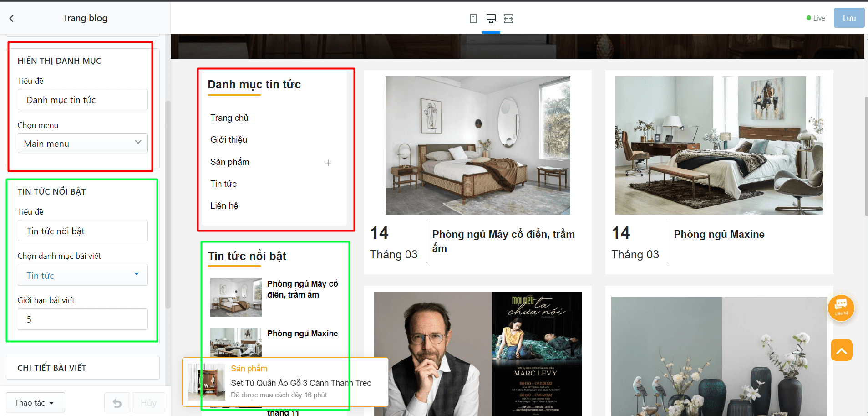The width and height of the screenshot is (868, 416).
Task: Click the TIN TỨC NỔI BẬT section heading
Action: tap(52, 192)
